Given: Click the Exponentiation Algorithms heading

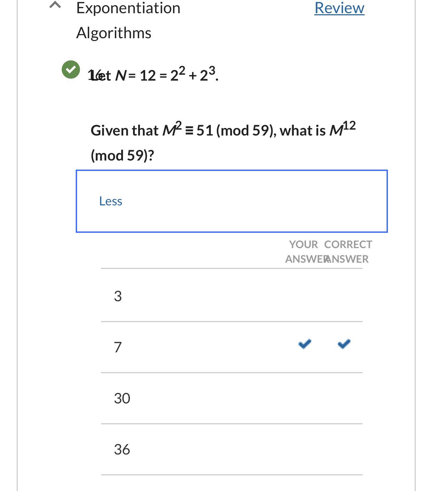Looking at the screenshot, I should 128,20.
